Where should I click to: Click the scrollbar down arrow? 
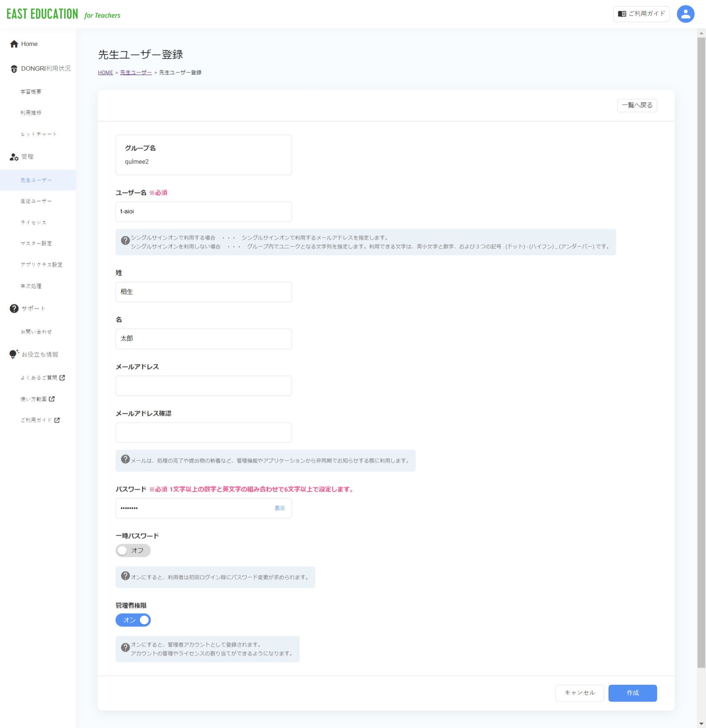pyautogui.click(x=701, y=724)
